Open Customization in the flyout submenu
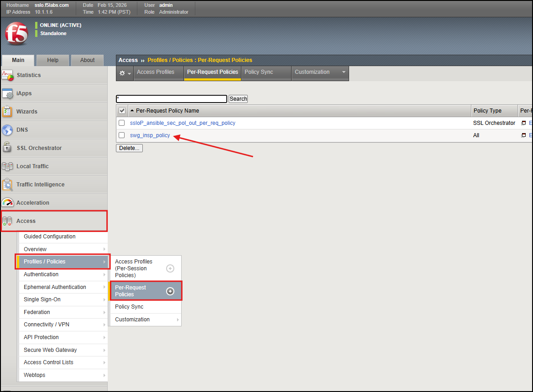This screenshot has height=392, width=533. click(146, 320)
